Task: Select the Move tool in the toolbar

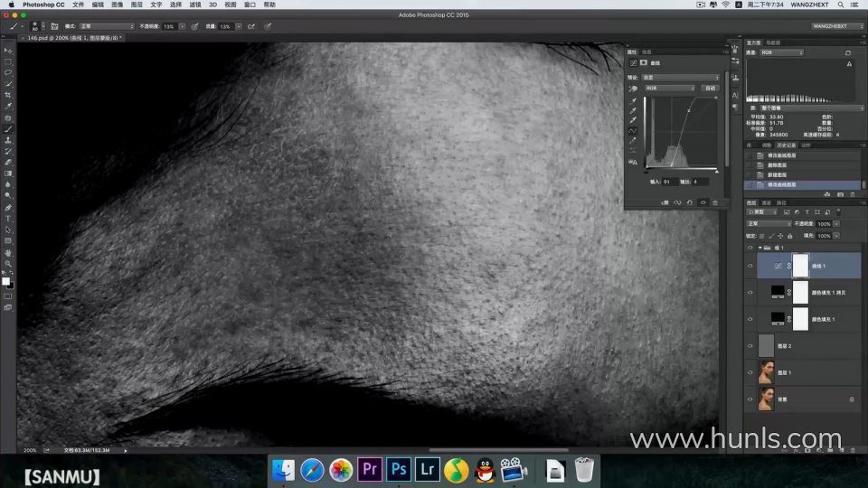Action: (x=8, y=51)
